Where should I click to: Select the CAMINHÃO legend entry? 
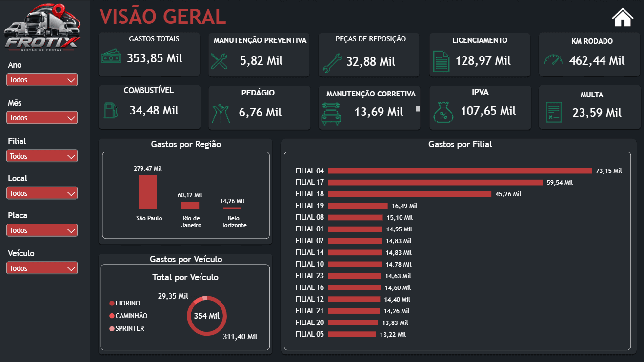click(129, 316)
